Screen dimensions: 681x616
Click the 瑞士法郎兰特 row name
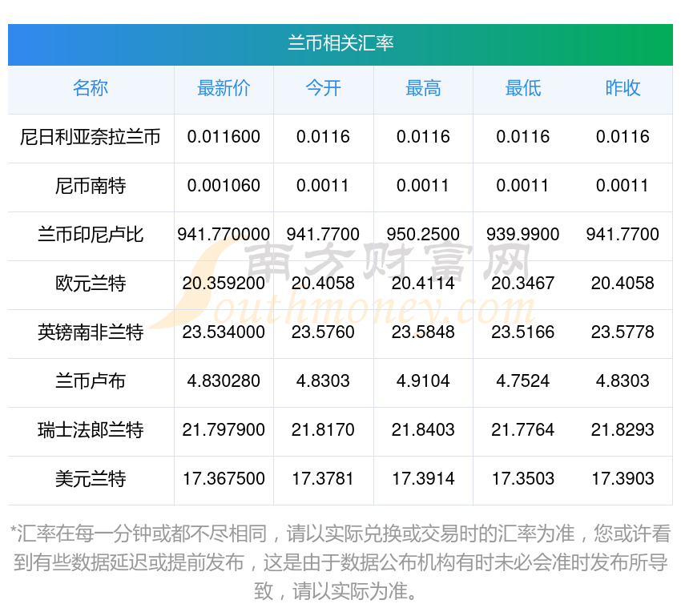pos(91,430)
